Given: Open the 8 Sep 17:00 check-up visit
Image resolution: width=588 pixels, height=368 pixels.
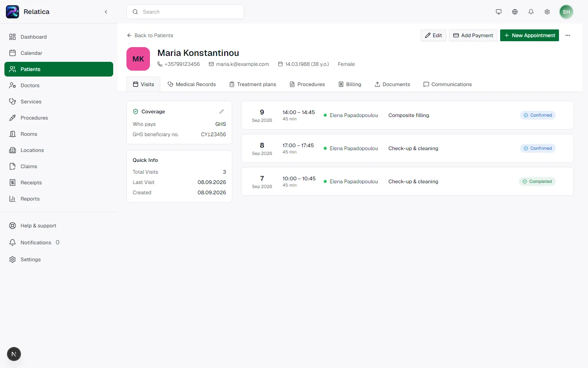Looking at the screenshot, I should tap(407, 148).
